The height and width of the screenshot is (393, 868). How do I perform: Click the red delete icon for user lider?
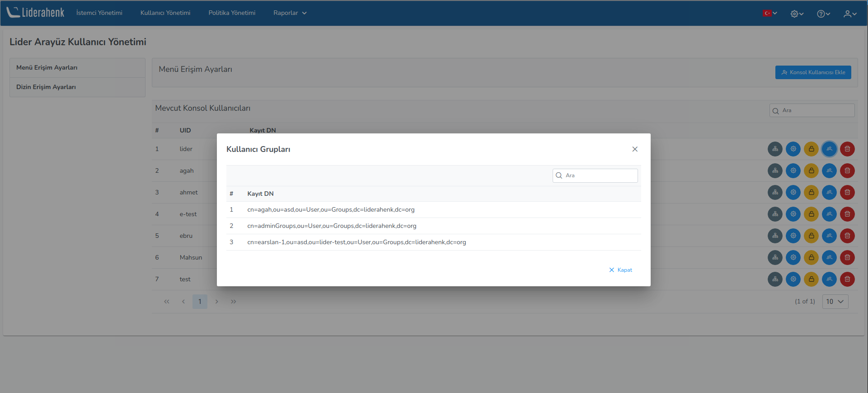(x=847, y=149)
